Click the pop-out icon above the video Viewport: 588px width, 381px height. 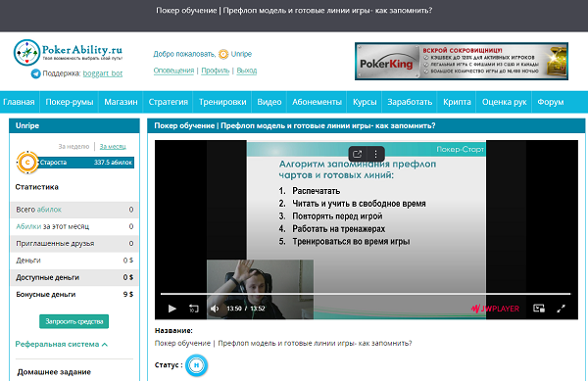click(x=358, y=154)
